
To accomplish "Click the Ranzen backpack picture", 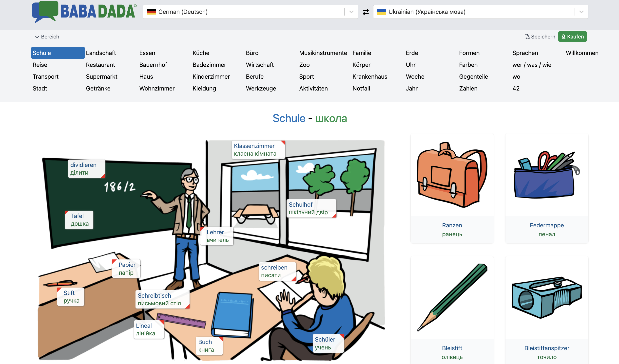I will (x=452, y=175).
